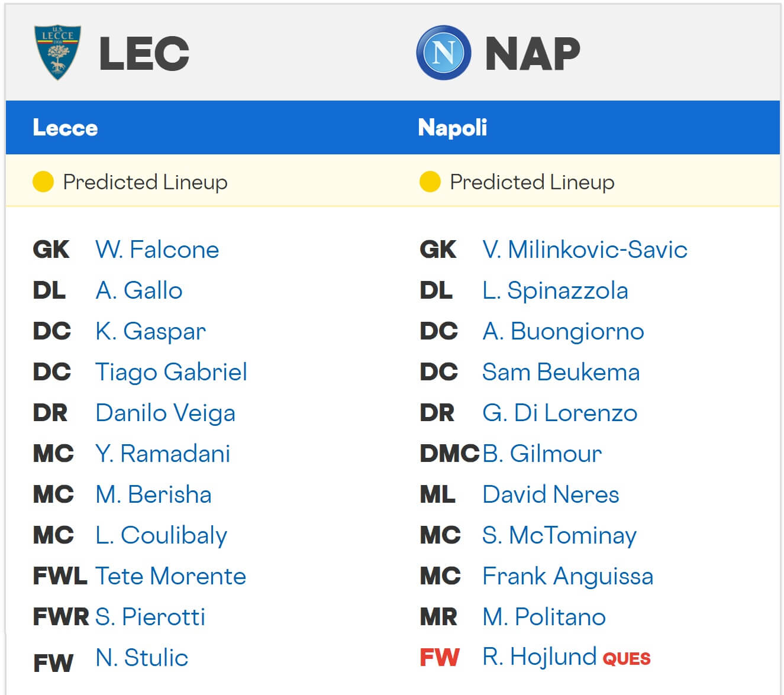The width and height of the screenshot is (784, 695).
Task: Click the yellow dot beside Napoli Predicted Lineup
Action: [x=430, y=182]
